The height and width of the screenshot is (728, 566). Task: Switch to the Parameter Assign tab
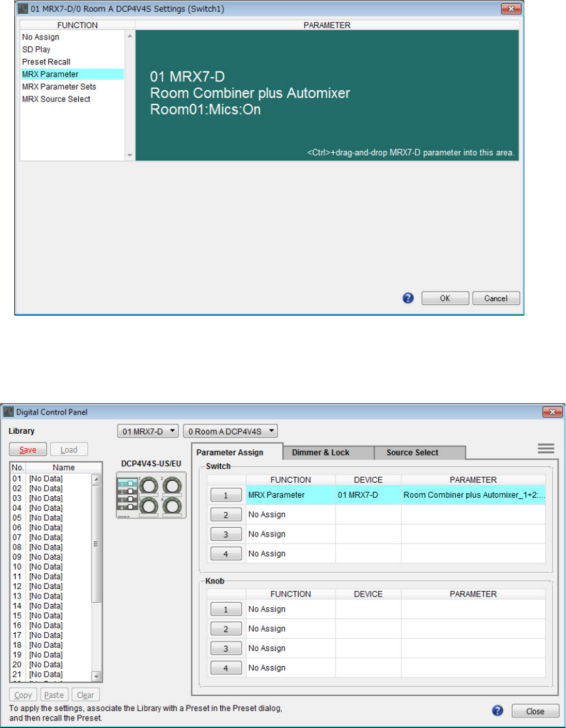pos(237,452)
